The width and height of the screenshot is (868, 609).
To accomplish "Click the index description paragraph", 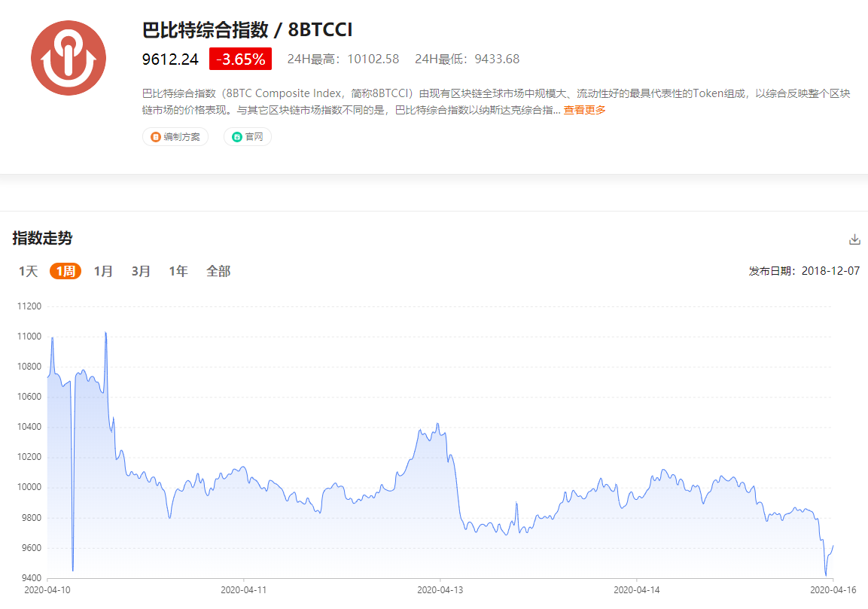I will click(496, 102).
